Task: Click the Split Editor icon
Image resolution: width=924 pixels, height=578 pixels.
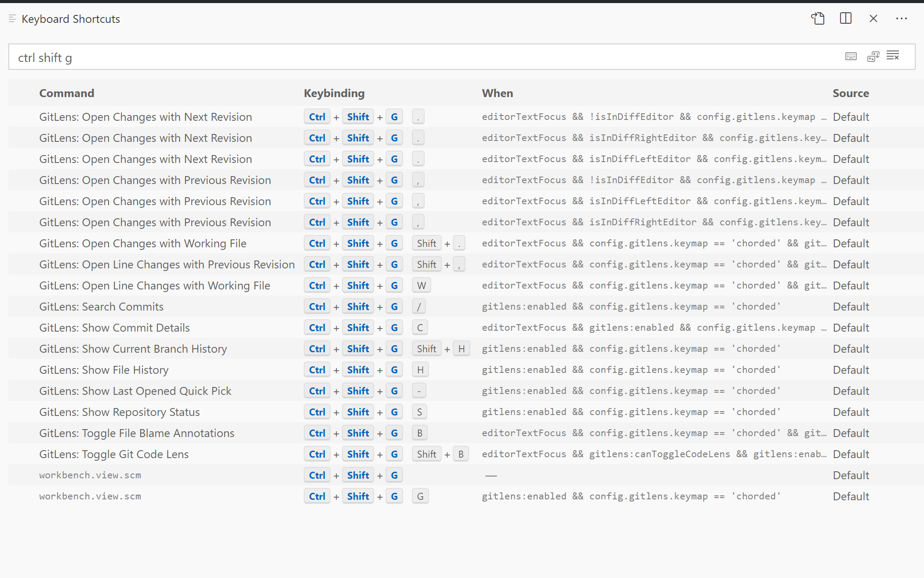Action: [x=845, y=18]
